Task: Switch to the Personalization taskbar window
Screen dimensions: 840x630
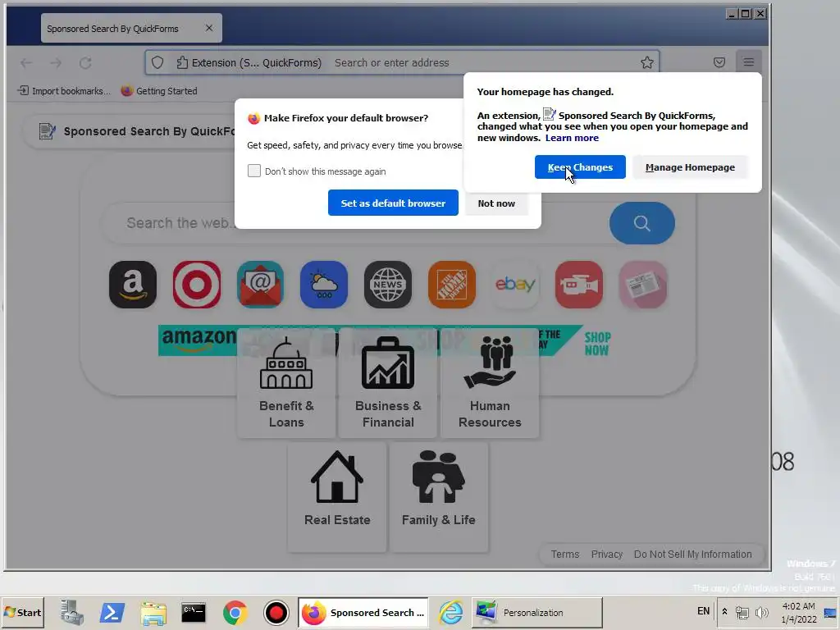Action: [x=536, y=612]
